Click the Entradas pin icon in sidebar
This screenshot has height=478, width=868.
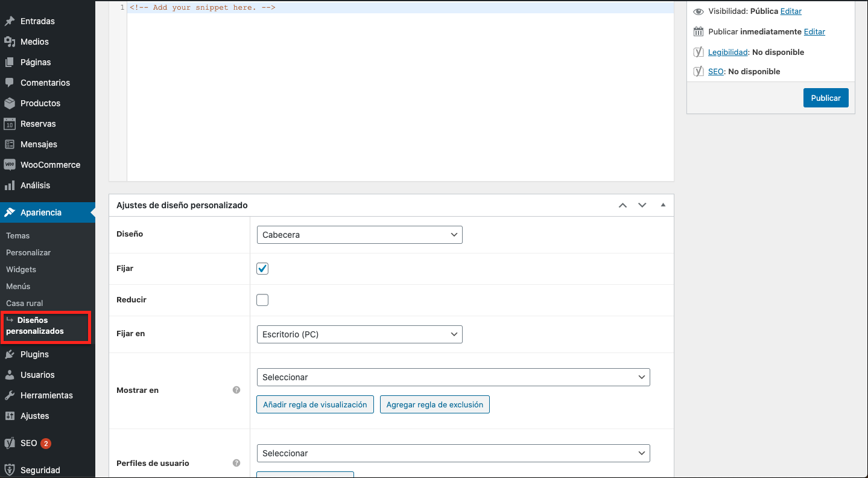(10, 21)
